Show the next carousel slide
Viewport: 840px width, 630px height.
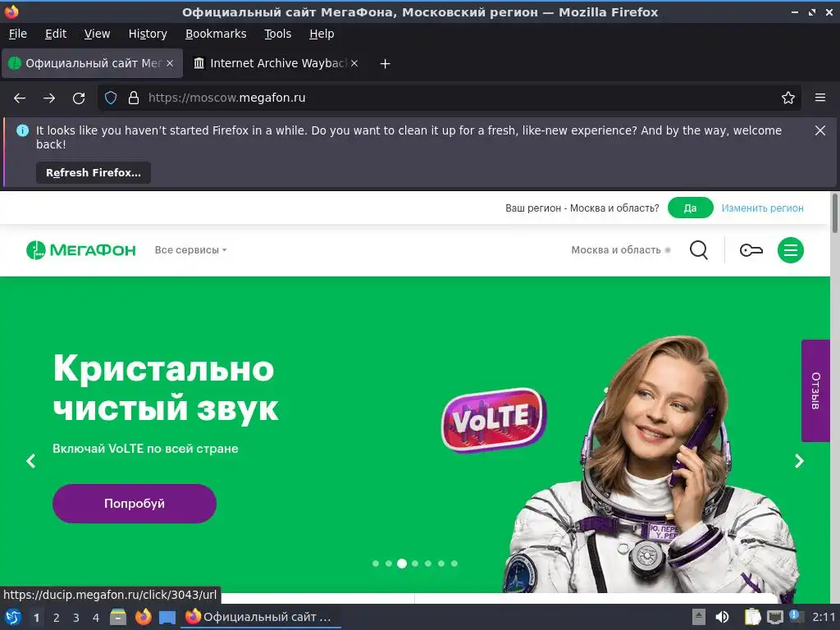[799, 461]
